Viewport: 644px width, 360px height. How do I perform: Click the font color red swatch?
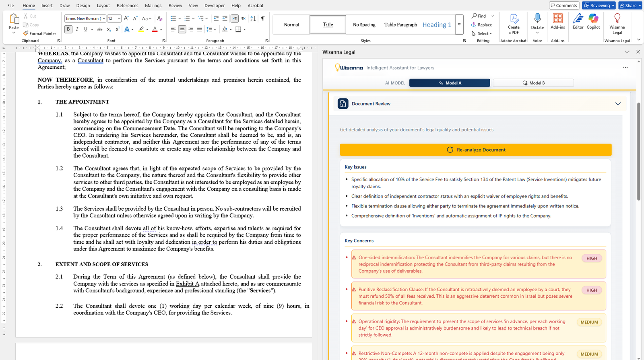[x=155, y=29]
